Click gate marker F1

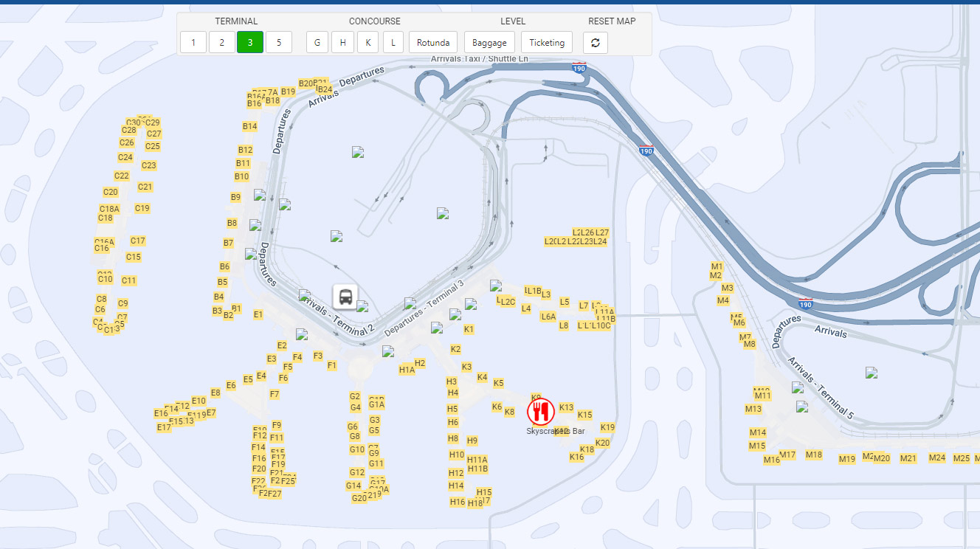(332, 365)
